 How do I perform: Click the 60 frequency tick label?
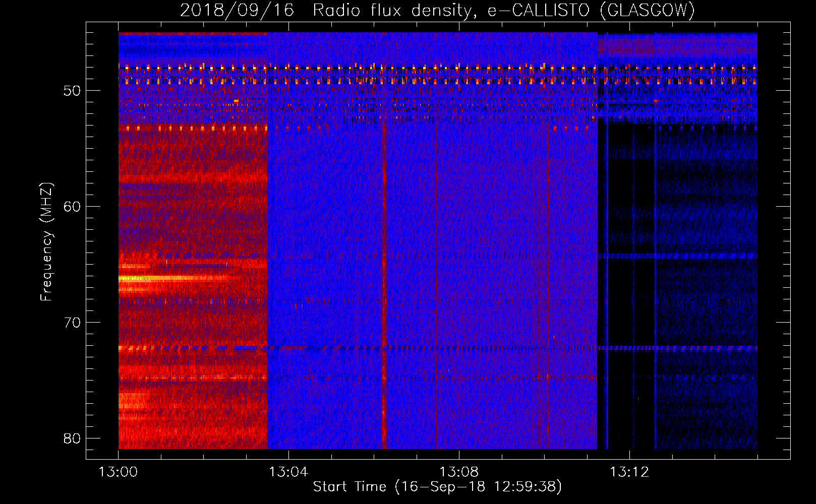(73, 207)
